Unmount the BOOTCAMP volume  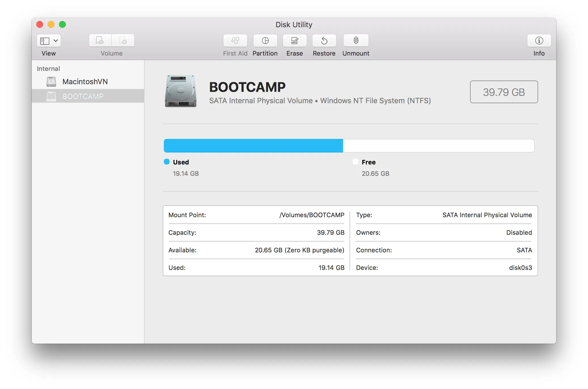[x=356, y=41]
